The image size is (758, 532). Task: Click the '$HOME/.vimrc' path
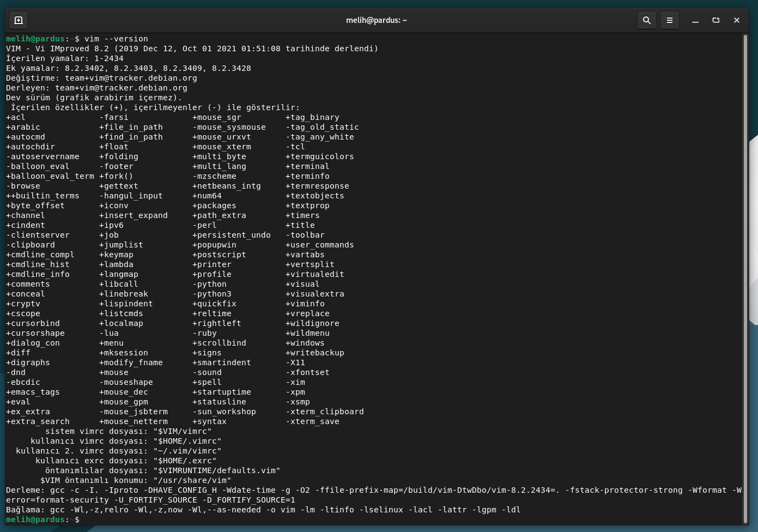coord(187,441)
